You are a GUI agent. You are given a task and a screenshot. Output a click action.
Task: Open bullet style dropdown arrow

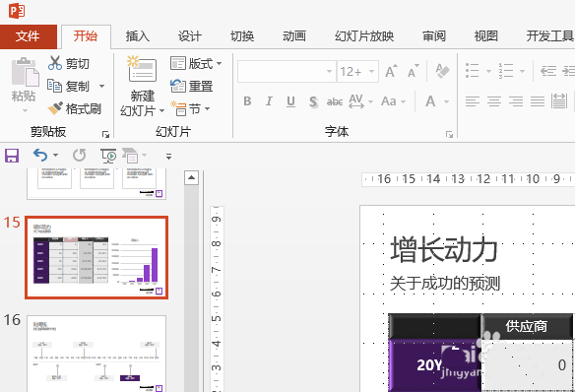488,71
